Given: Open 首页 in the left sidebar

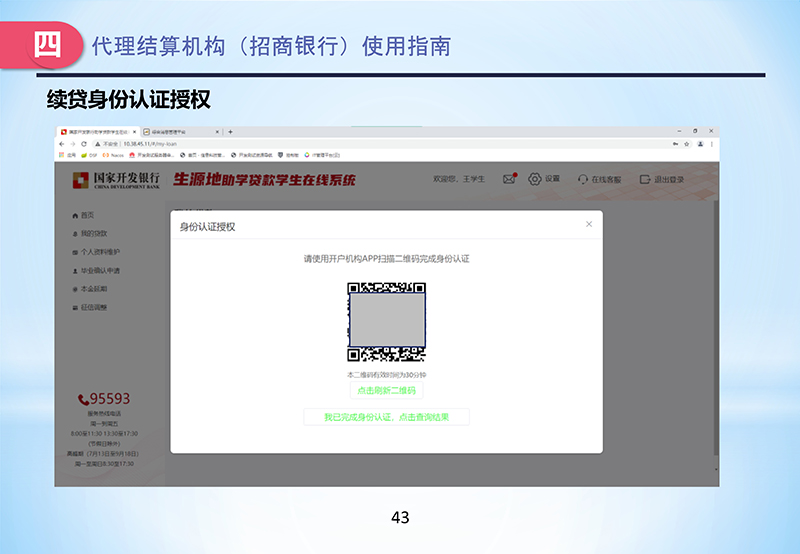Looking at the screenshot, I should tap(83, 215).
